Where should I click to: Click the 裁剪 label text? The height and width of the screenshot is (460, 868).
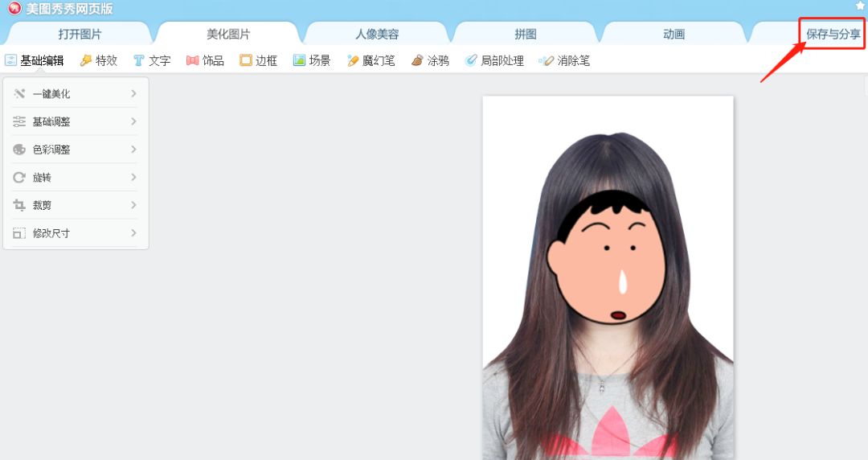tap(42, 205)
